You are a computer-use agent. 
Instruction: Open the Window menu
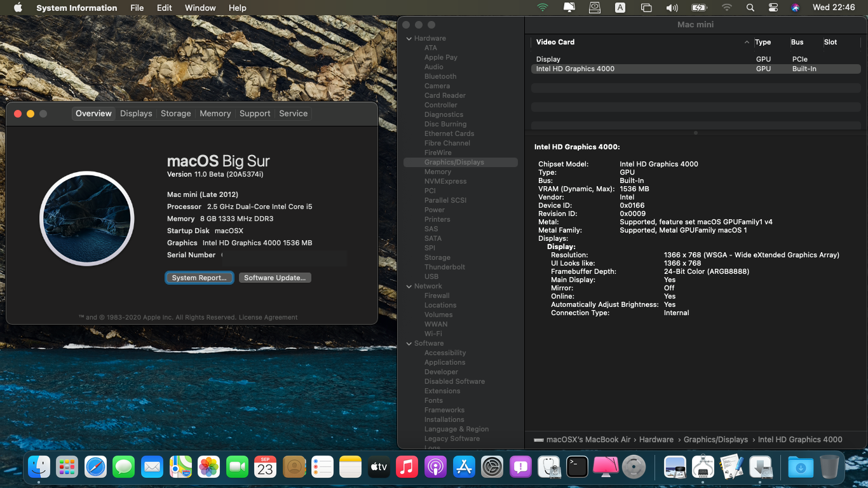[x=200, y=8]
